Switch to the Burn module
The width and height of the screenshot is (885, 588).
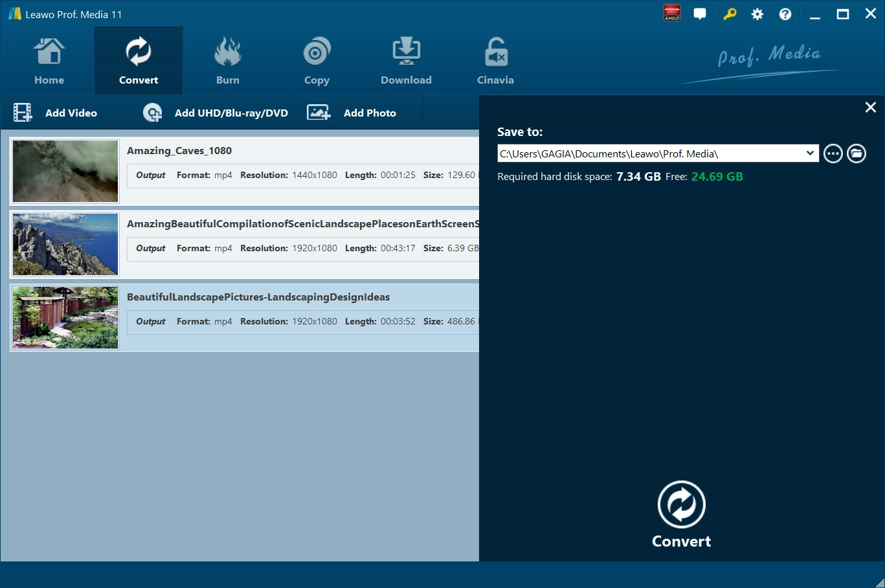click(227, 62)
